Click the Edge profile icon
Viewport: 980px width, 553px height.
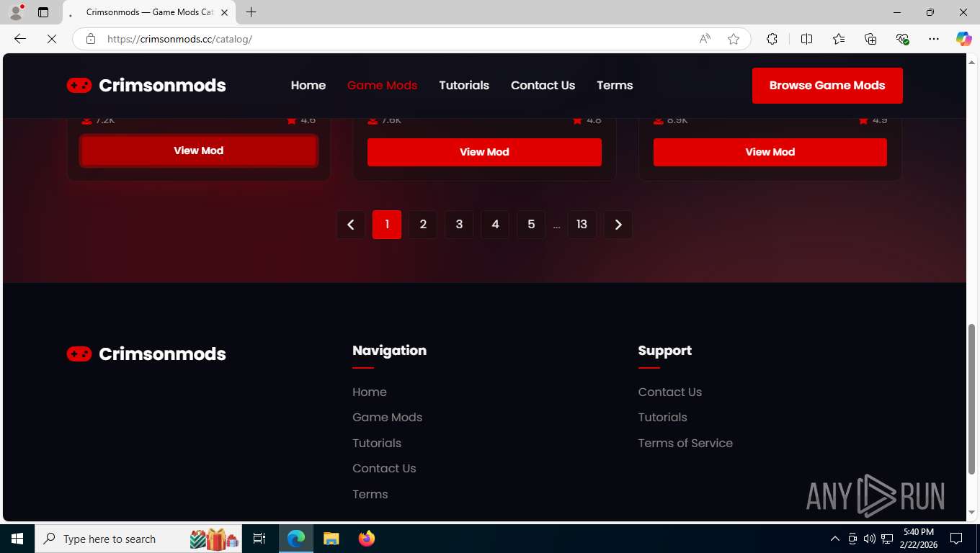coord(16,12)
